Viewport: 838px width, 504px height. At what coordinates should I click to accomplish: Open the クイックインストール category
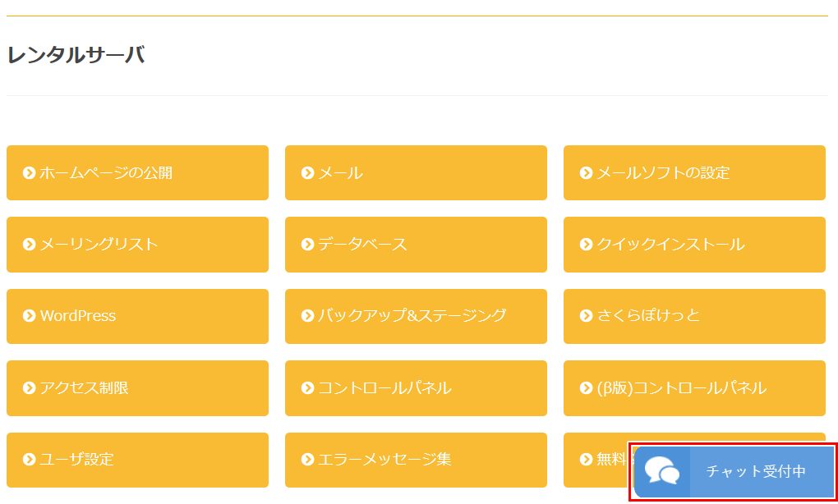pos(694,245)
